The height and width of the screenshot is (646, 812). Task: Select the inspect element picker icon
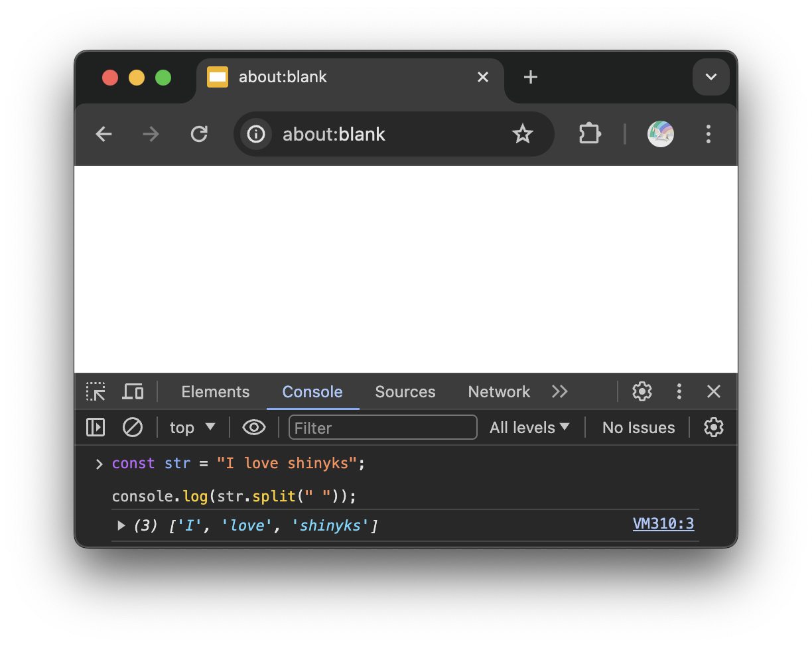[x=96, y=392]
